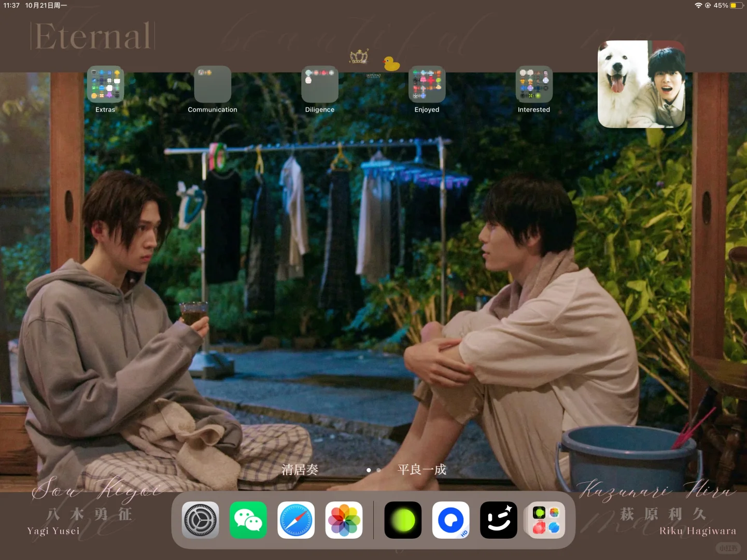Tap the rotation lock icon in status bar
Screen dimensions: 747x560
(x=708, y=5)
